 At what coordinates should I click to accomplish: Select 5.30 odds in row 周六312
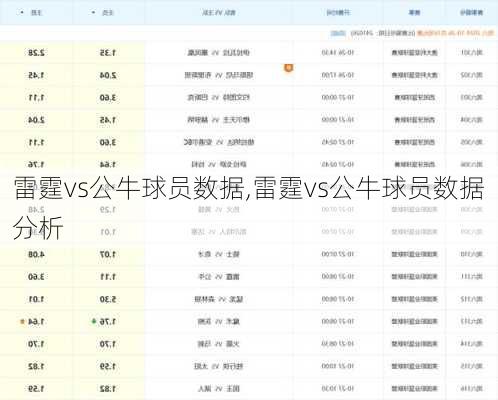(108, 299)
